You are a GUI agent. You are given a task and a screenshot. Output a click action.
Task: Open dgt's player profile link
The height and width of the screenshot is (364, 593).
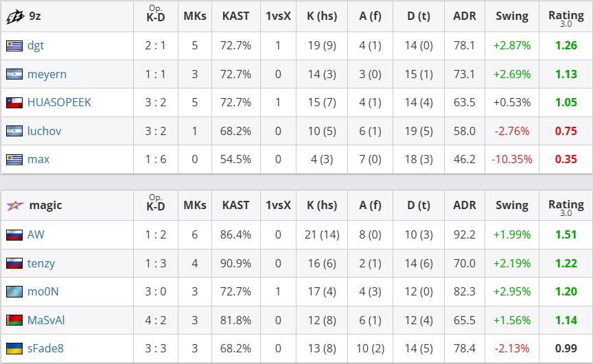pos(36,46)
